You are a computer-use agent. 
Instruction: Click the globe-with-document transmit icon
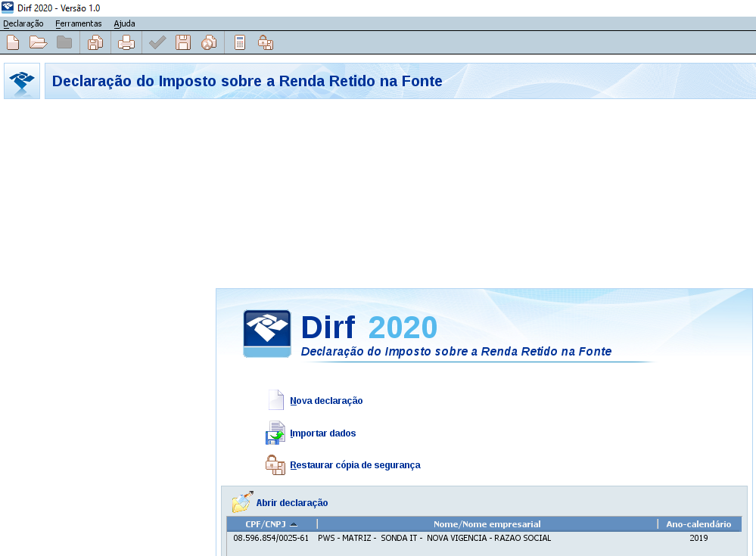[x=209, y=43]
